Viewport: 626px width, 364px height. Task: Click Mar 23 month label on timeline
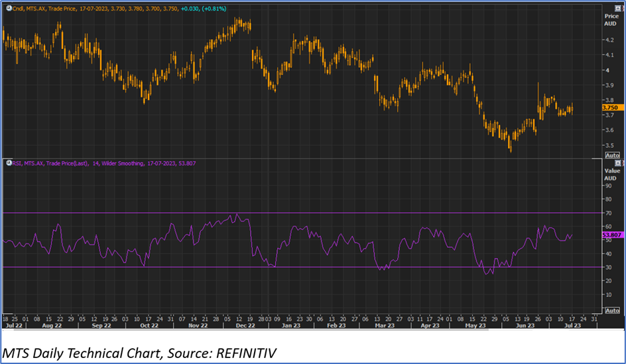pyautogui.click(x=386, y=326)
